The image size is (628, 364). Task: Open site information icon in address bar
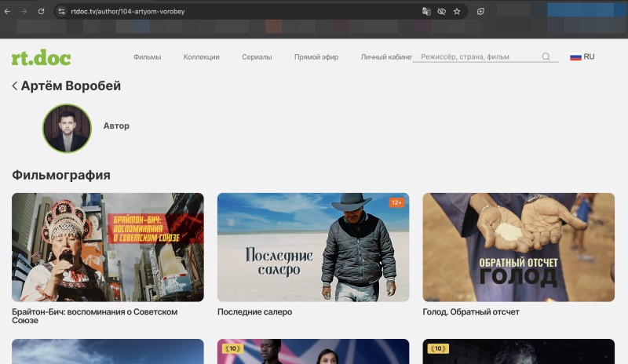click(x=61, y=11)
